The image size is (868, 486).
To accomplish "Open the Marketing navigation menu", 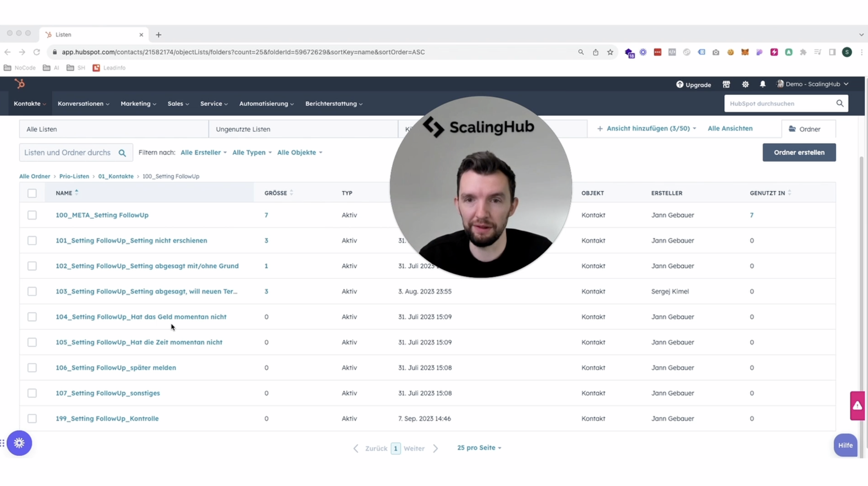I will (x=138, y=104).
